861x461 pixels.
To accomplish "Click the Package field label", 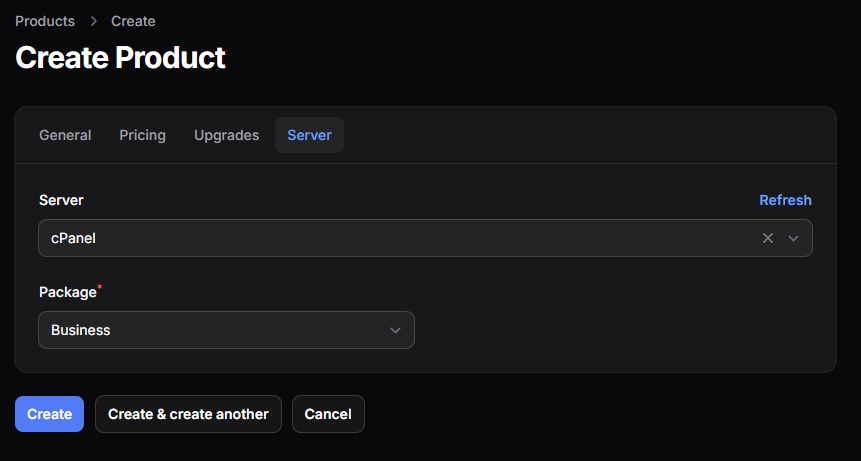I will coord(67,292).
